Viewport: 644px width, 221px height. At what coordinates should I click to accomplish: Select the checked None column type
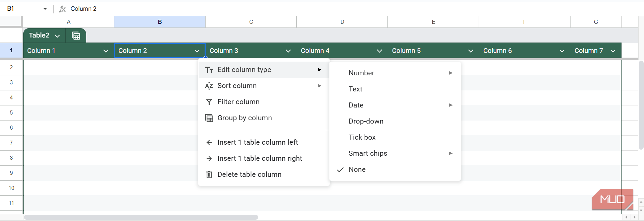[x=357, y=169]
